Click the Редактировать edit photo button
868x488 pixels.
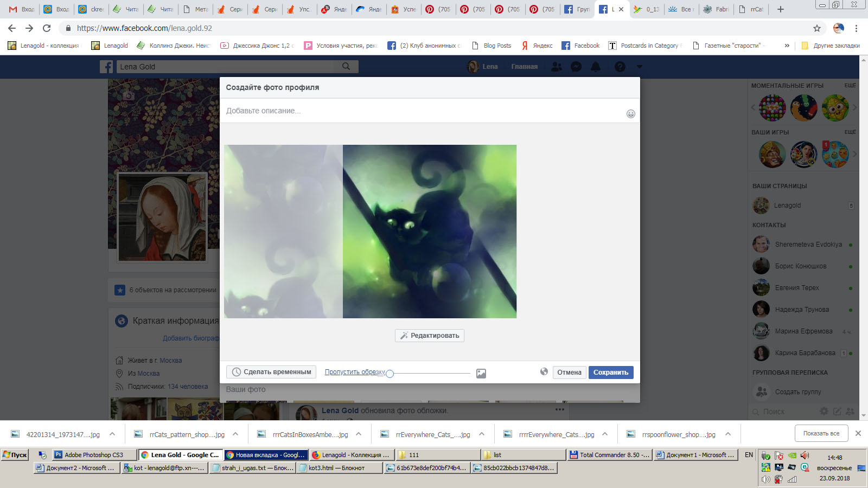pos(430,336)
